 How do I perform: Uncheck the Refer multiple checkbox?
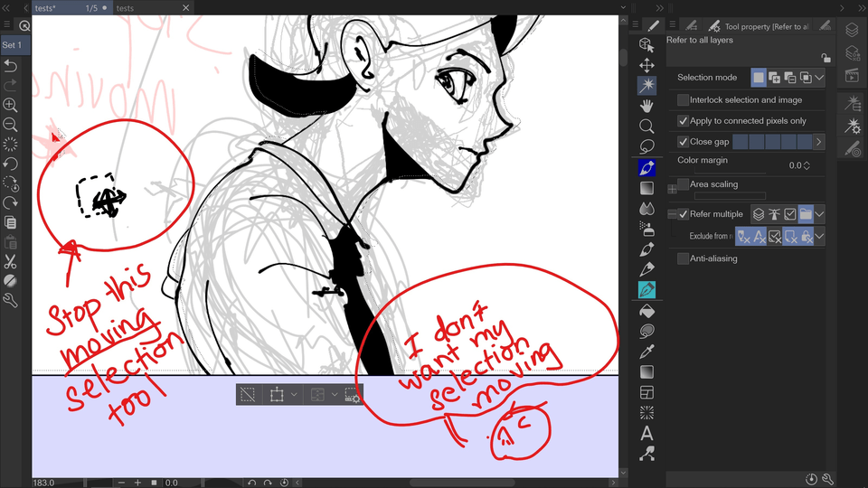pos(684,214)
